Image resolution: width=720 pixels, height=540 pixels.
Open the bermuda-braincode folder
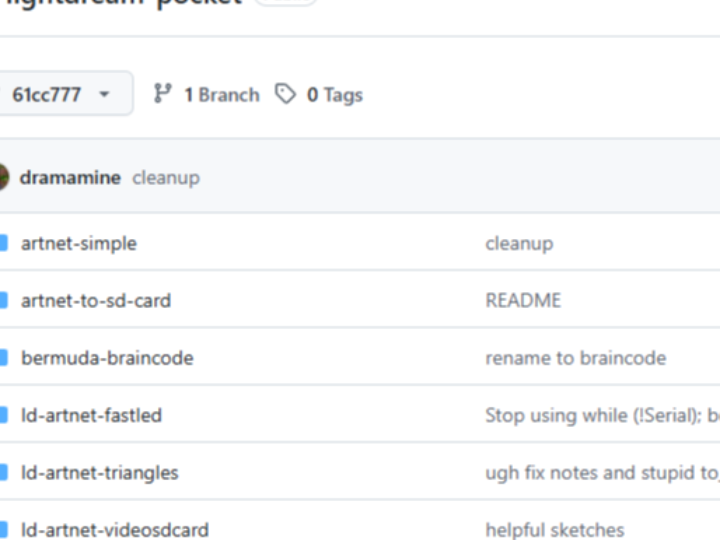(x=107, y=358)
